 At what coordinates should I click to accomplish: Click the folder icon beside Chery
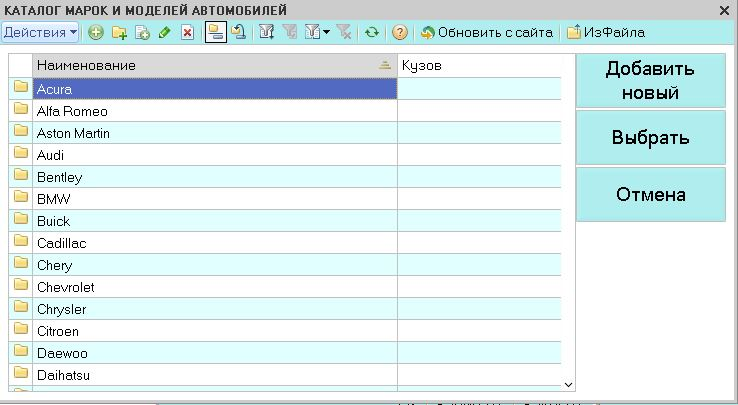tap(21, 263)
